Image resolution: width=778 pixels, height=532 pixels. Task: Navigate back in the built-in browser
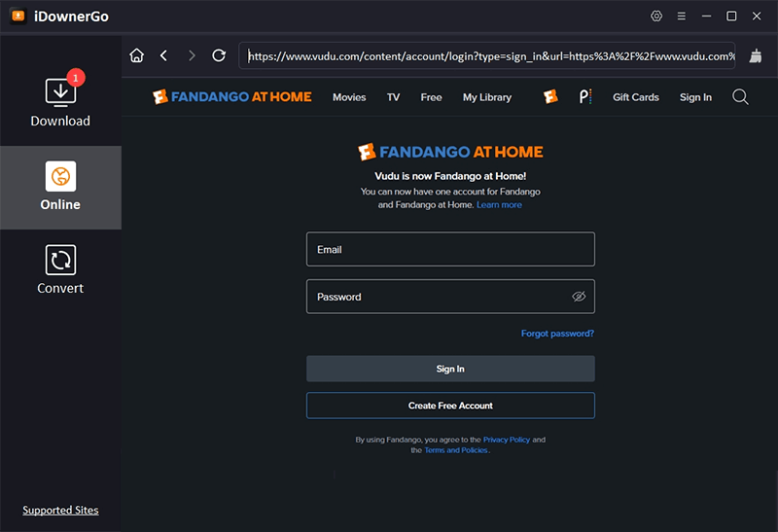(163, 55)
